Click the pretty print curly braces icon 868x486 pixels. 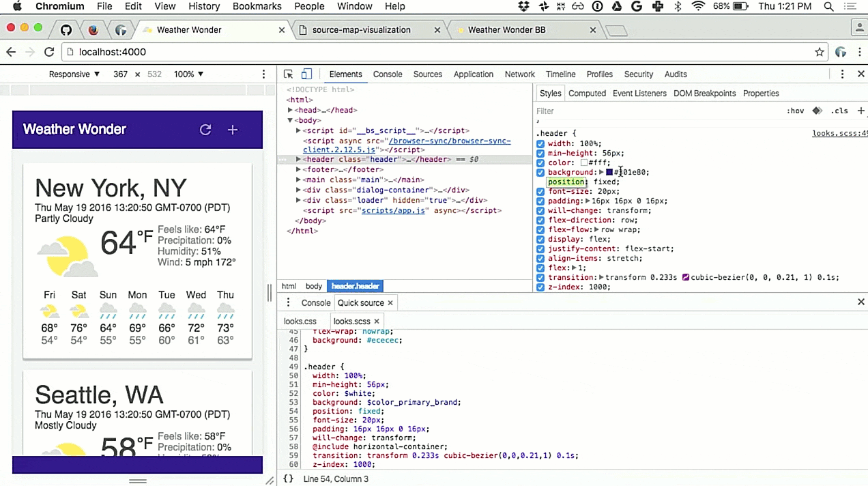coord(288,479)
